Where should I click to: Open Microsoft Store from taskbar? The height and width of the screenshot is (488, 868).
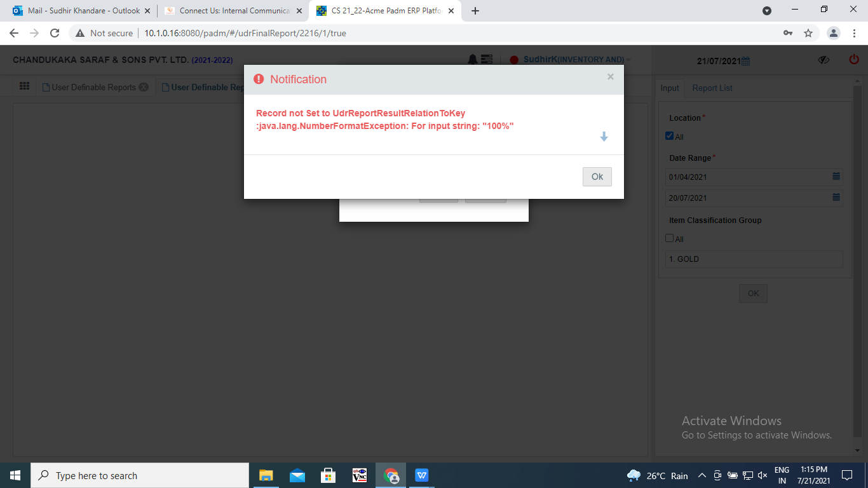(328, 475)
